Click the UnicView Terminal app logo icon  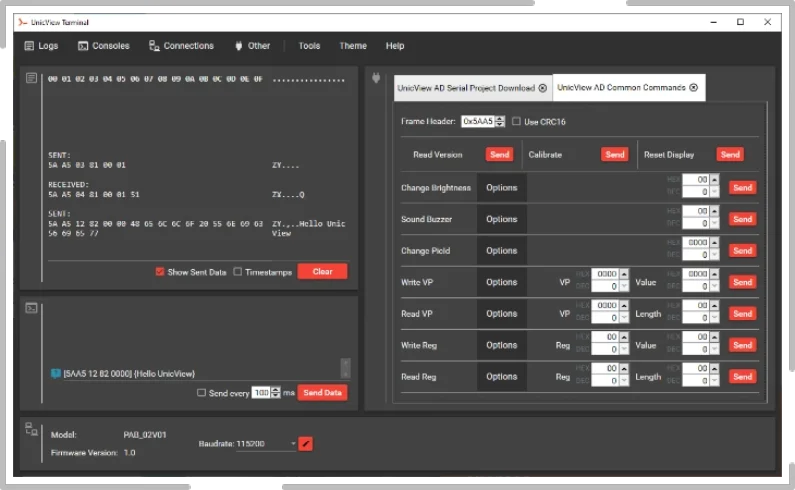coord(22,22)
